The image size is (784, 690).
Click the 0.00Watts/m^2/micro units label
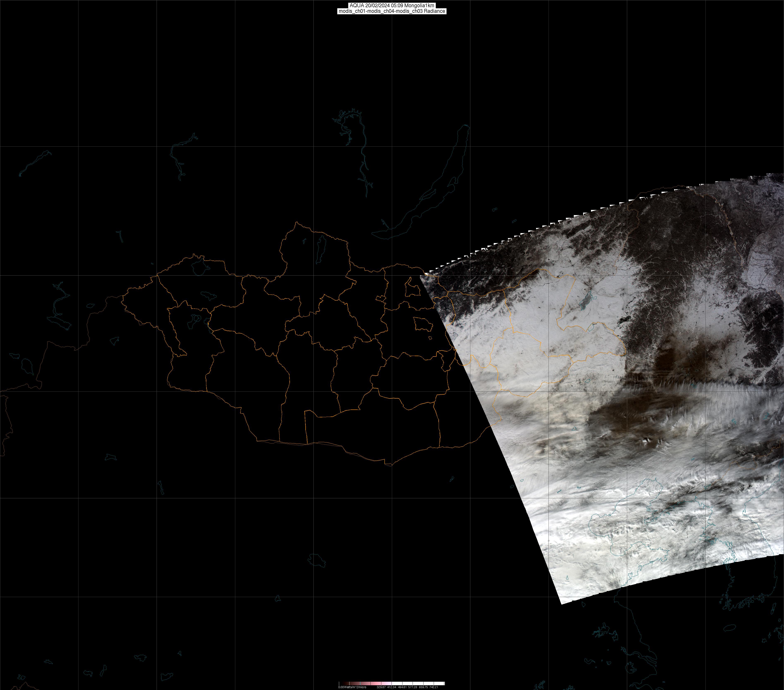pos(353,687)
